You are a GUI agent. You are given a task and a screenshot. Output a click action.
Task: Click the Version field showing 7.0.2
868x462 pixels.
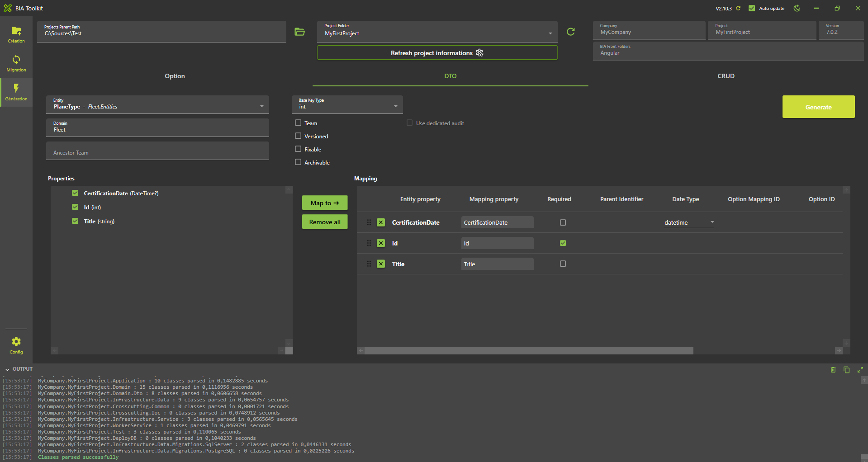click(x=841, y=30)
